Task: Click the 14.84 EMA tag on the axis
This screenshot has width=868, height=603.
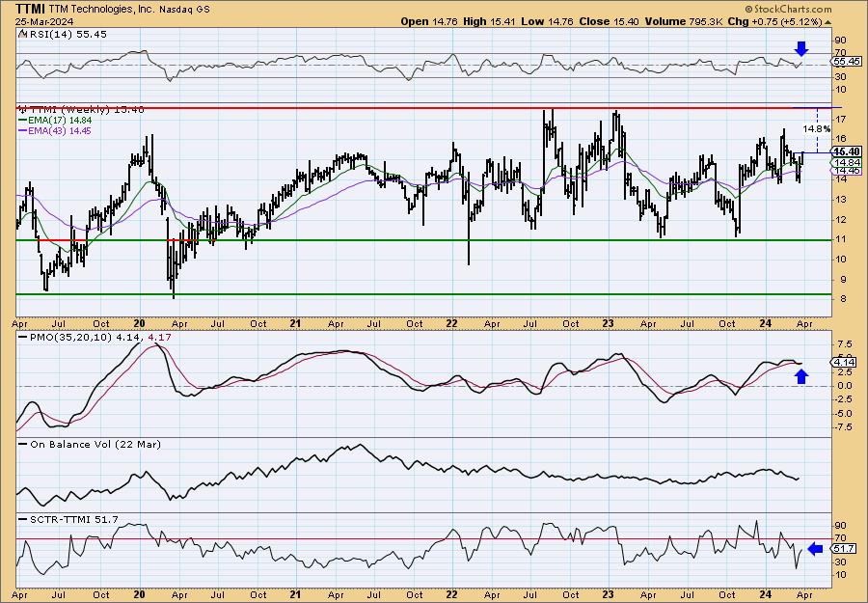Action: [x=847, y=162]
